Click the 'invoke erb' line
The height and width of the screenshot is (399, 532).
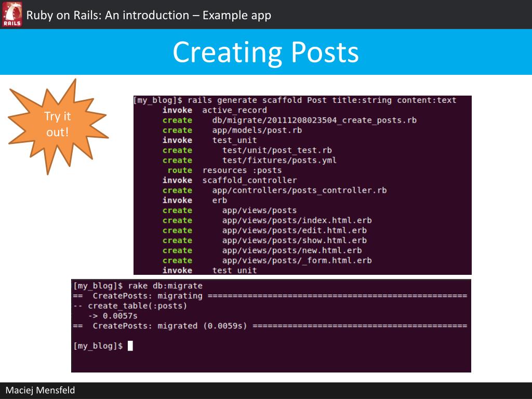click(x=195, y=200)
